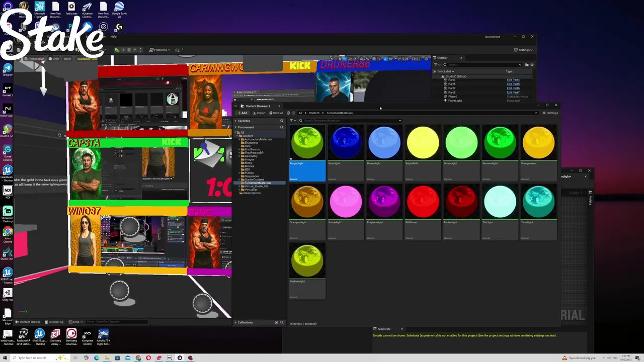
Task: Open the saved searches dropdown arrow
Action: click(400, 121)
